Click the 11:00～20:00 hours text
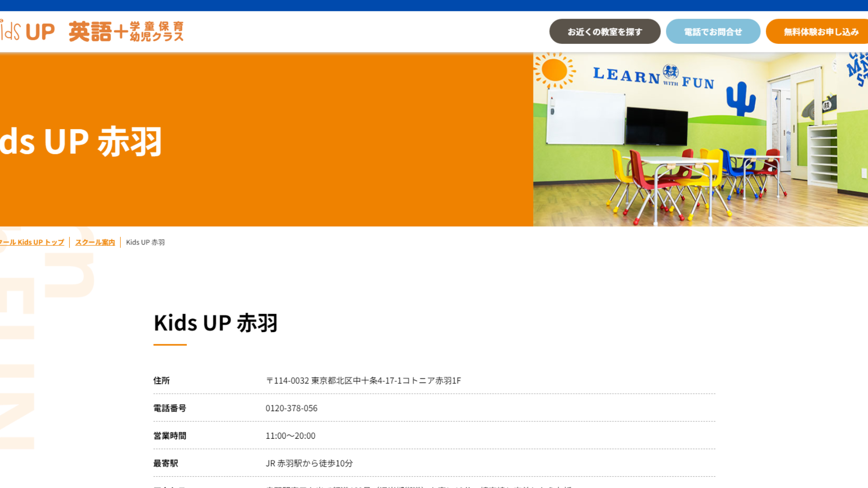Image resolution: width=868 pixels, height=488 pixels. click(x=291, y=436)
